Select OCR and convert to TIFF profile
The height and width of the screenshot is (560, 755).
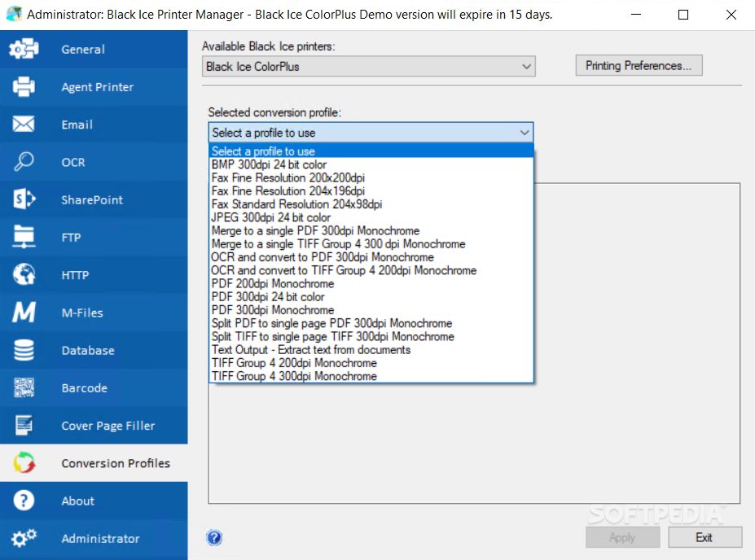pyautogui.click(x=371, y=270)
